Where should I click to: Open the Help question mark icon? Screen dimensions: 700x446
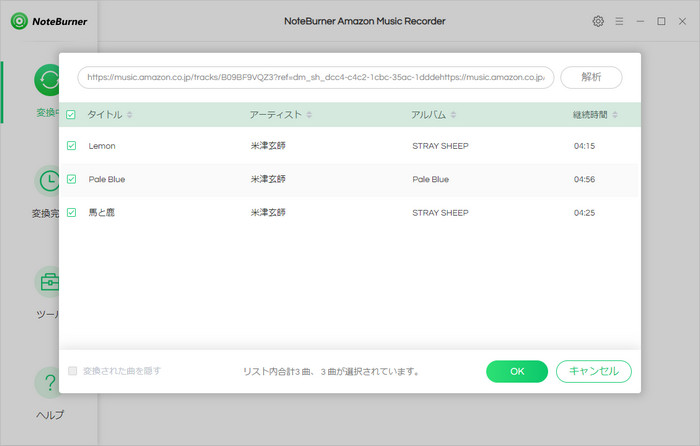point(46,383)
